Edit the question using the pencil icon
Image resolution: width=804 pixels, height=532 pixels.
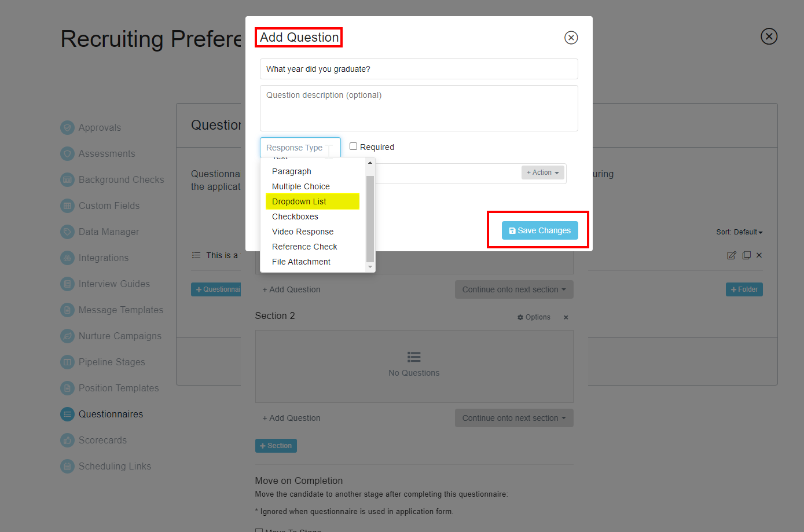coord(732,255)
